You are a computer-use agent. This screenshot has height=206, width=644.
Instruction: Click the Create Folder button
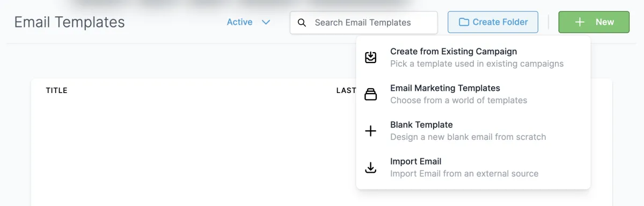click(x=493, y=22)
